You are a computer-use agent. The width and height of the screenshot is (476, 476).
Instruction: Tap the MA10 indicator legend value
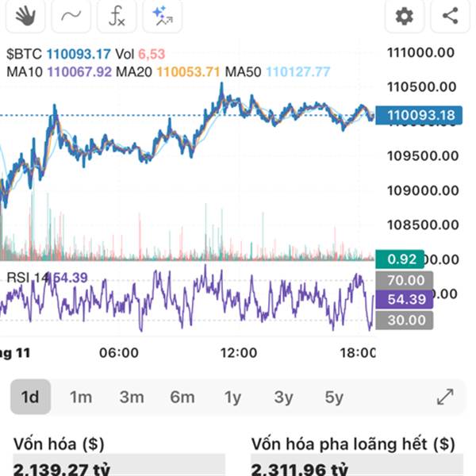80,71
